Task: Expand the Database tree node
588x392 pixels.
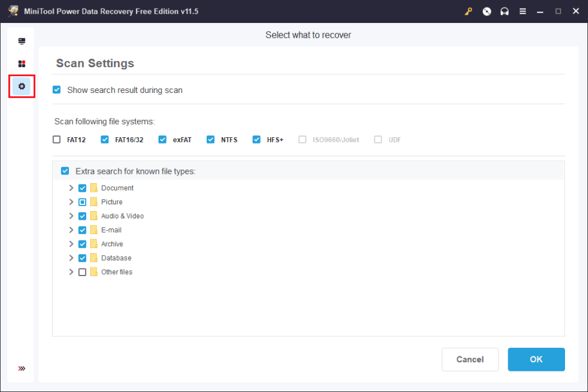Action: click(71, 258)
